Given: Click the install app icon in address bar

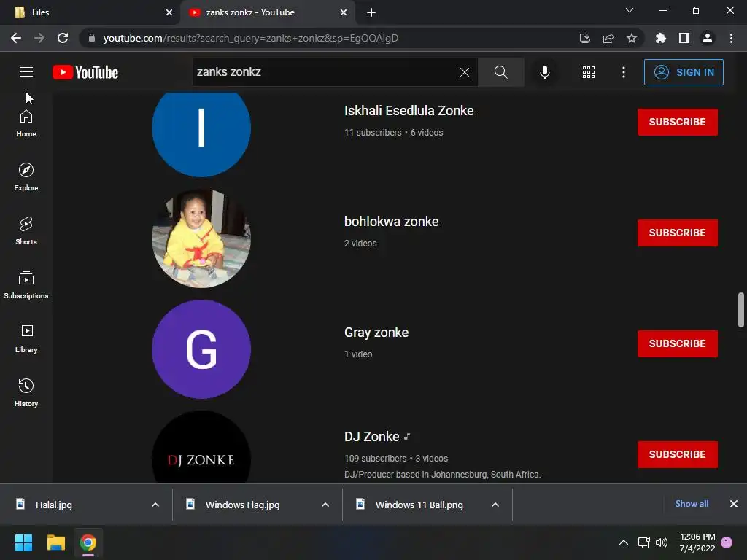Looking at the screenshot, I should [584, 38].
